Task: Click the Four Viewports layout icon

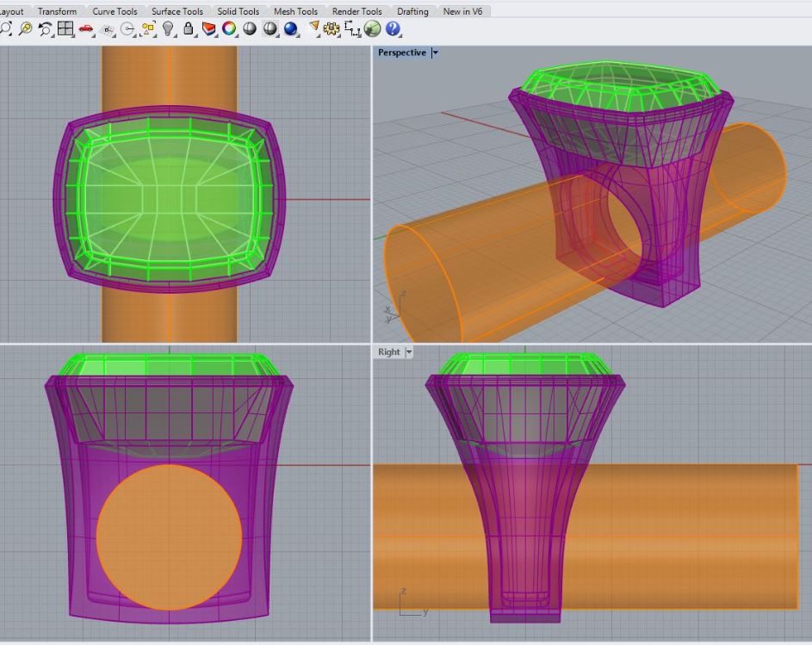Action: click(x=66, y=28)
